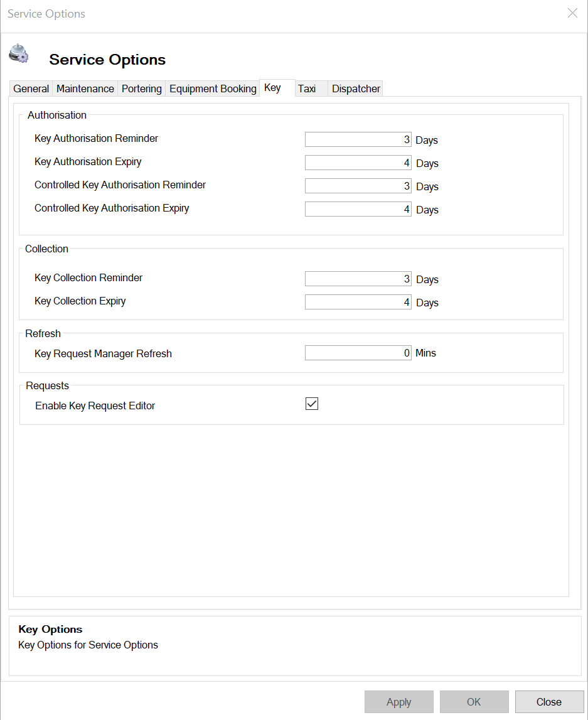Screen dimensions: 588x720
Task: Click the Service Options bell icon
Action: pyautogui.click(x=19, y=54)
